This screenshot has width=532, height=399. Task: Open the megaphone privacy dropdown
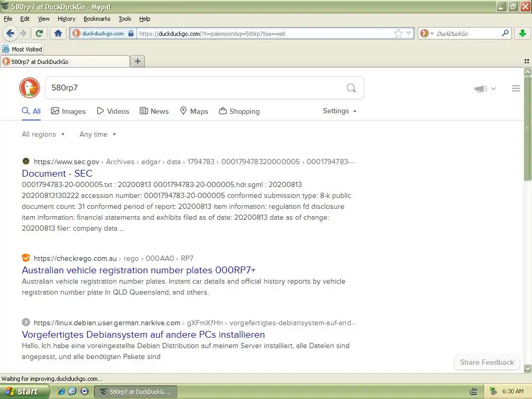[x=485, y=88]
